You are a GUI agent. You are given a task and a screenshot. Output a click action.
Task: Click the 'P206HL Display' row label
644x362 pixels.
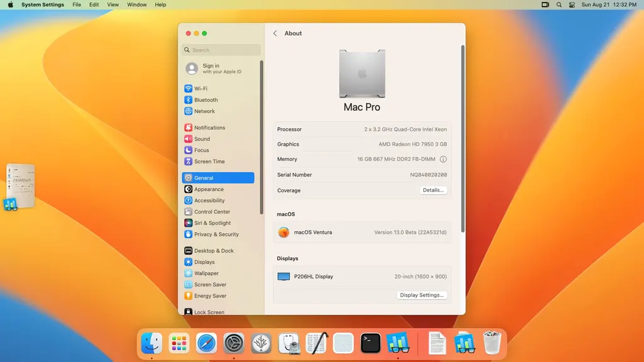pyautogui.click(x=313, y=277)
